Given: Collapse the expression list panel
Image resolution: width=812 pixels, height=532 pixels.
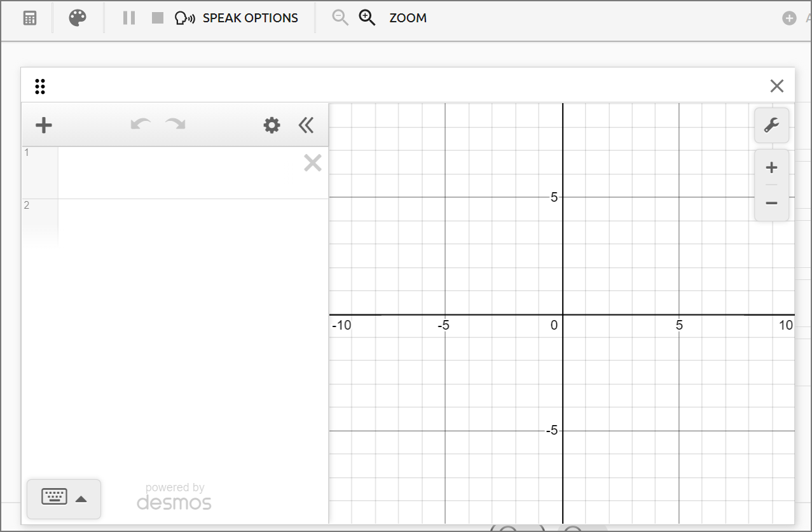Looking at the screenshot, I should (306, 125).
